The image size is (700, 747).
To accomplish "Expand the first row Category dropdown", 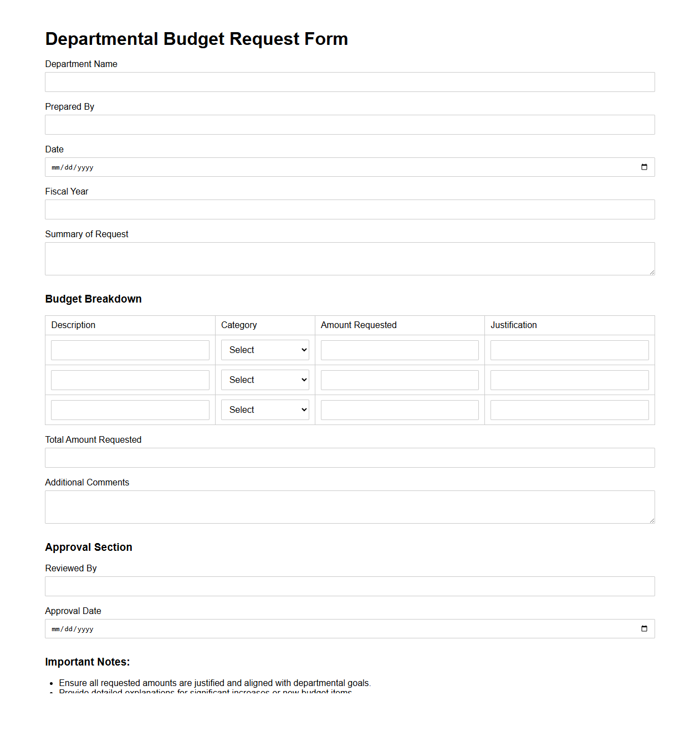I will [x=265, y=350].
